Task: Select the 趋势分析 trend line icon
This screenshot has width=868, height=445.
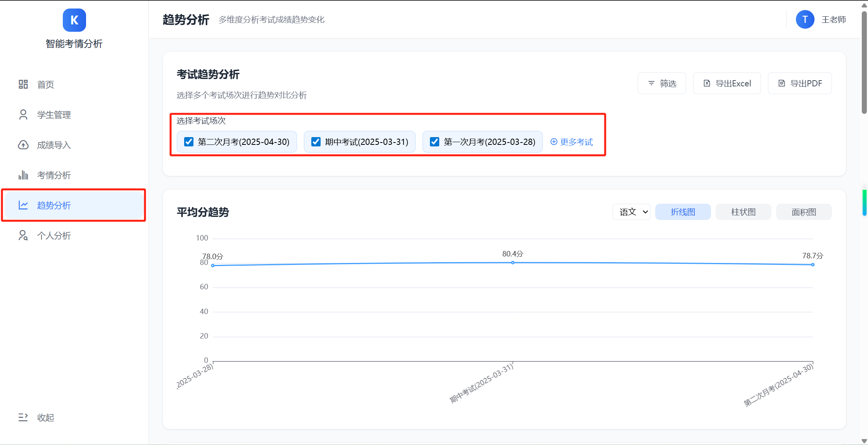Action: 23,205
